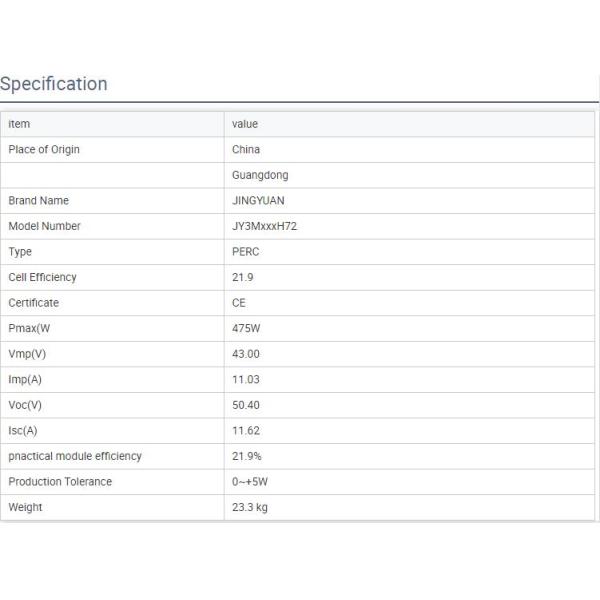Click the Production Tolerance label
This screenshot has height=600, width=600.
click(x=60, y=482)
